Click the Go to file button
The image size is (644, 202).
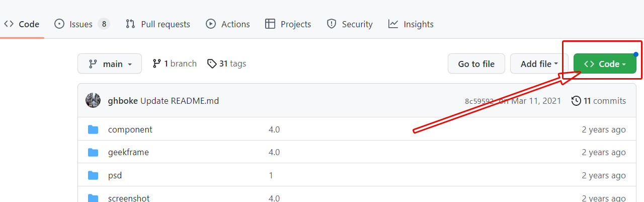pos(476,63)
